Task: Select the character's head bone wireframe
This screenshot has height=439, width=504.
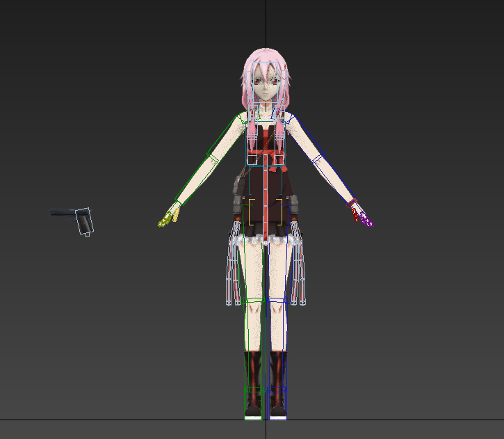Action: click(x=266, y=82)
